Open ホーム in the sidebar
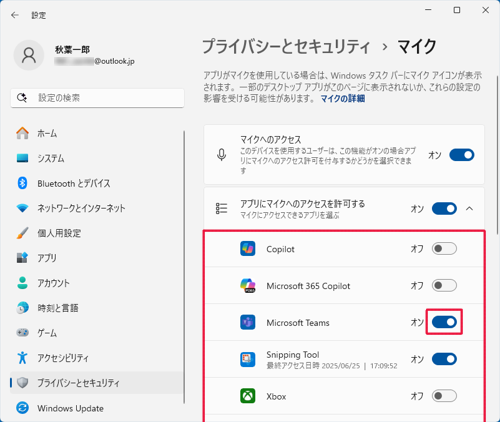 [97, 133]
